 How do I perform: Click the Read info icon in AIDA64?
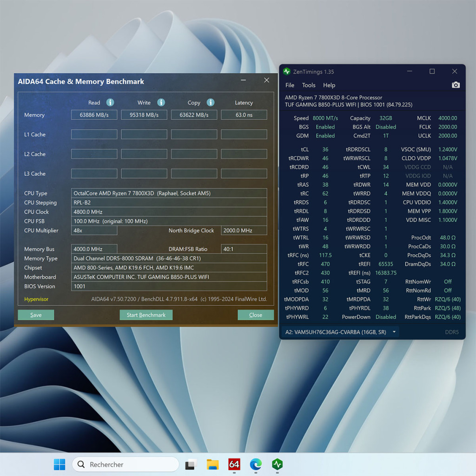coord(110,103)
